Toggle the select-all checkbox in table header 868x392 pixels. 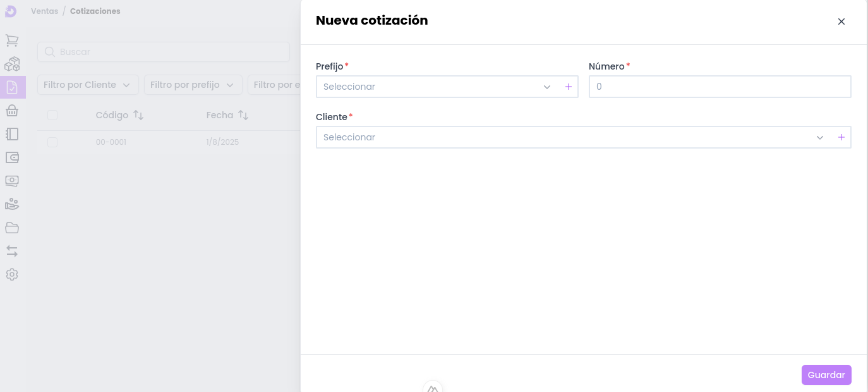point(52,115)
